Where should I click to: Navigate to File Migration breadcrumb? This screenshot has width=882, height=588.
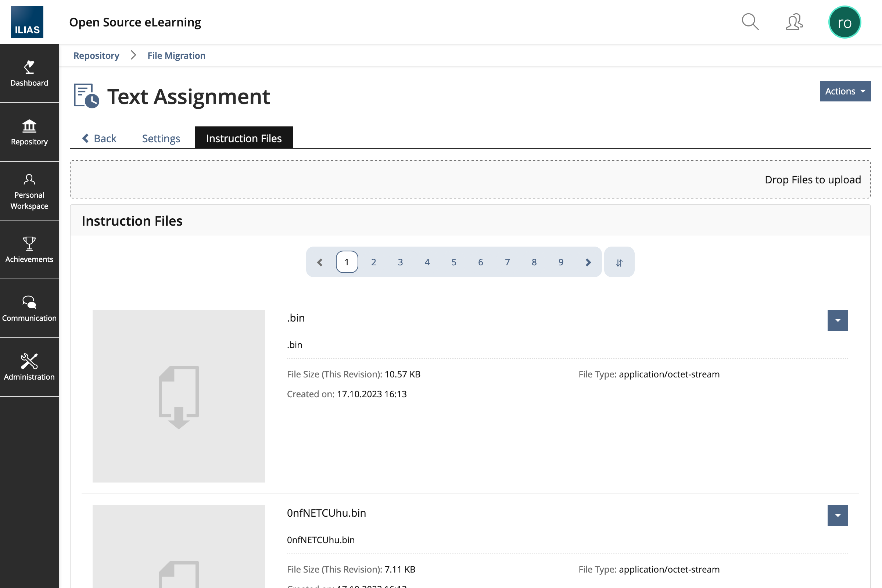(176, 55)
